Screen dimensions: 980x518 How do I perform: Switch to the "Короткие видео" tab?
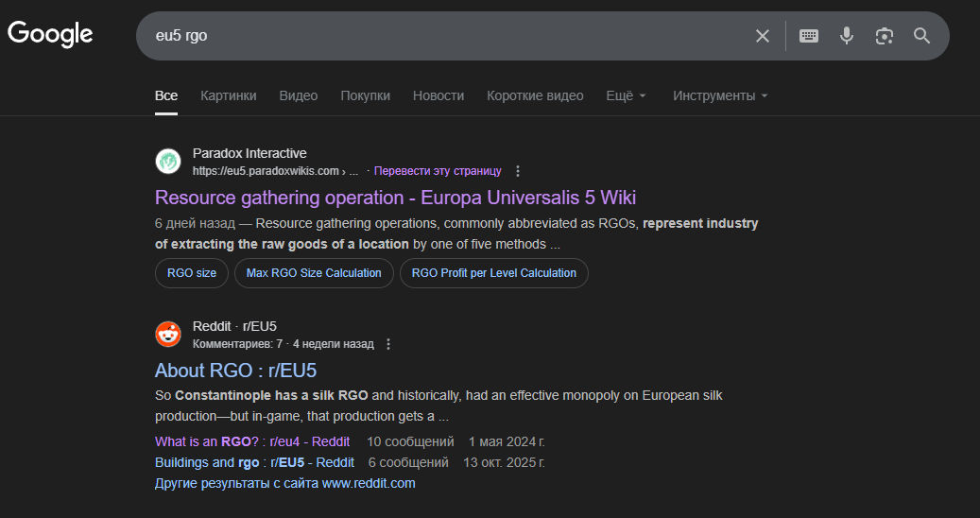coord(535,95)
